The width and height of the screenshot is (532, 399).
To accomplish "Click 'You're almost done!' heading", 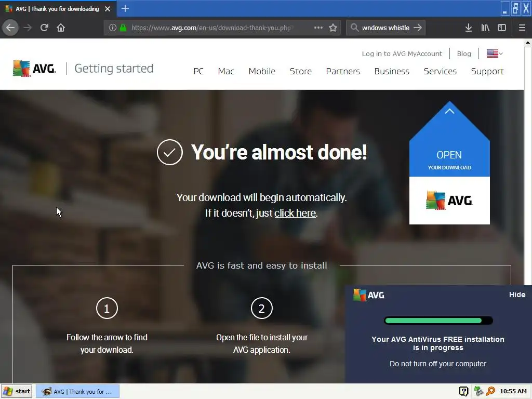I will click(x=279, y=152).
